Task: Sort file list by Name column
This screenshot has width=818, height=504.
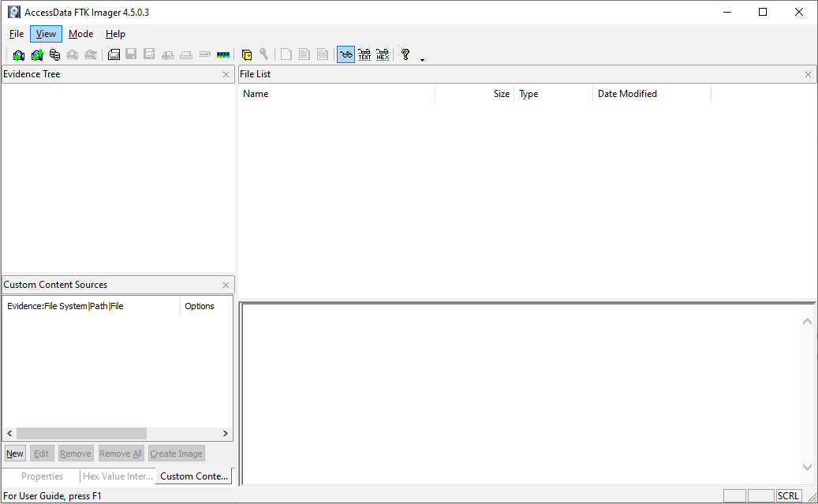Action: 337,94
